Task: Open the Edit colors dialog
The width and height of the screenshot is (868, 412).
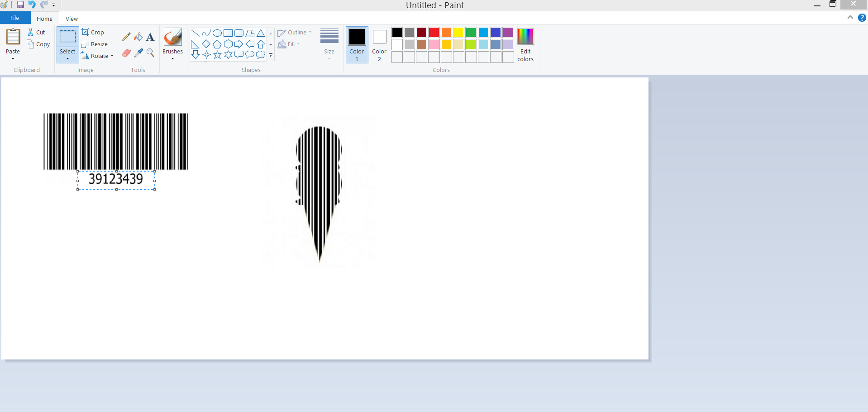Action: point(525,44)
